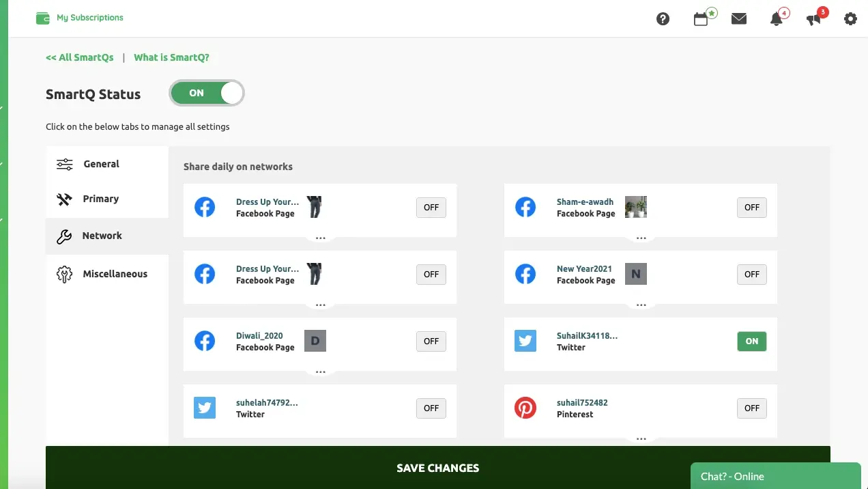Open the help question mark icon
The image size is (868, 489).
point(663,19)
